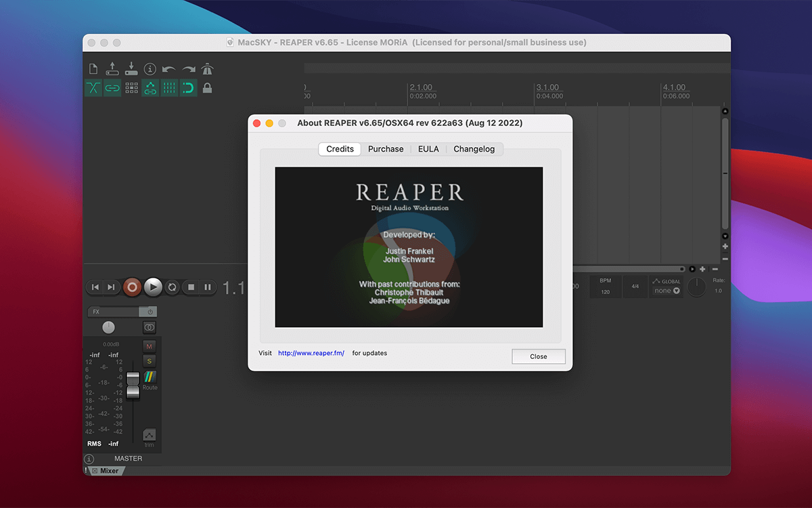Go to project start in transport
Viewport: 812px width, 508px height.
point(95,287)
